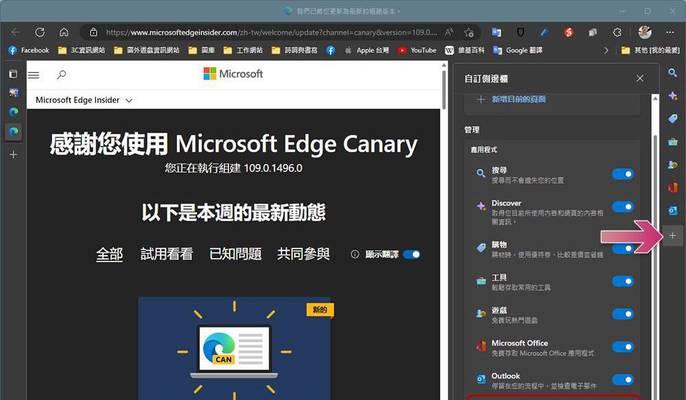Open the Facebook bookmark
The width and height of the screenshot is (686, 400).
click(29, 50)
